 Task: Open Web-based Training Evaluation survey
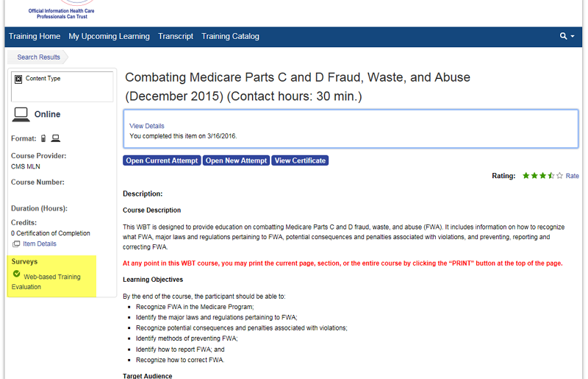coord(46,282)
